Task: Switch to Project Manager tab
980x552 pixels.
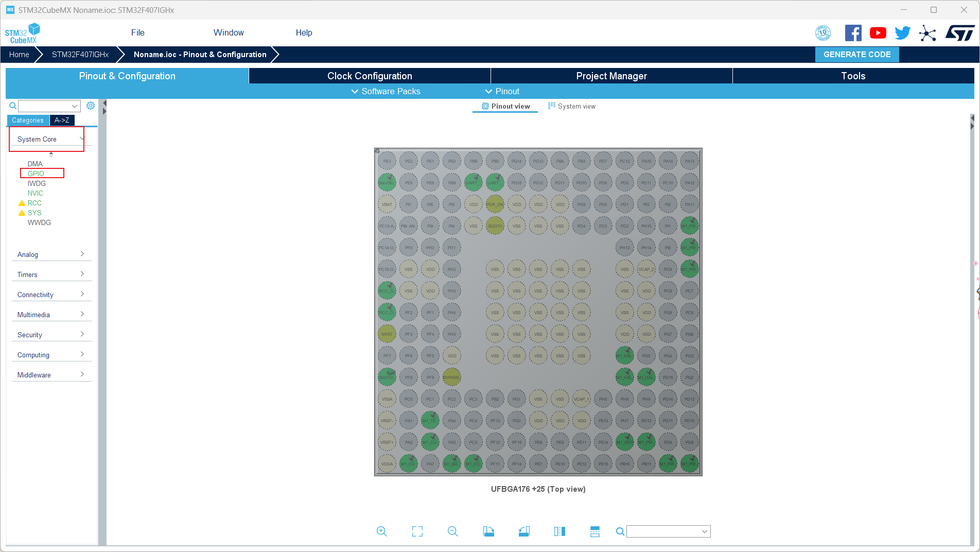Action: pos(611,76)
